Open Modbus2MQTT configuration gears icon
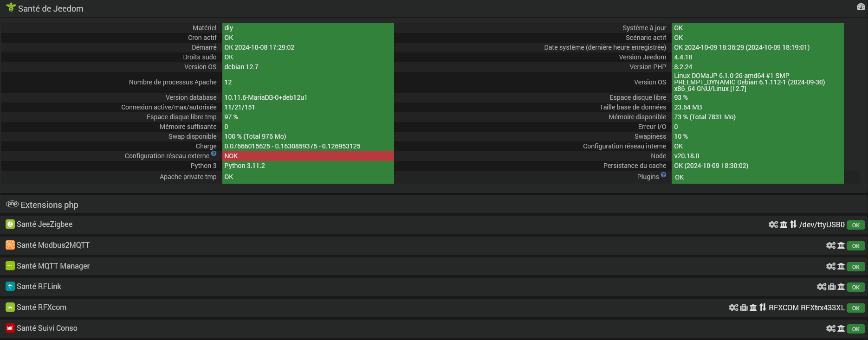This screenshot has width=868, height=340. click(831, 245)
